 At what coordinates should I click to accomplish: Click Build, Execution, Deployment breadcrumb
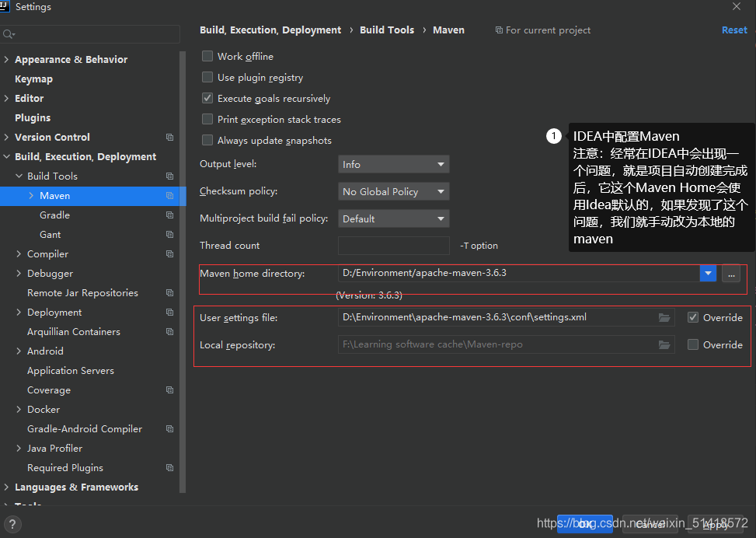point(270,30)
